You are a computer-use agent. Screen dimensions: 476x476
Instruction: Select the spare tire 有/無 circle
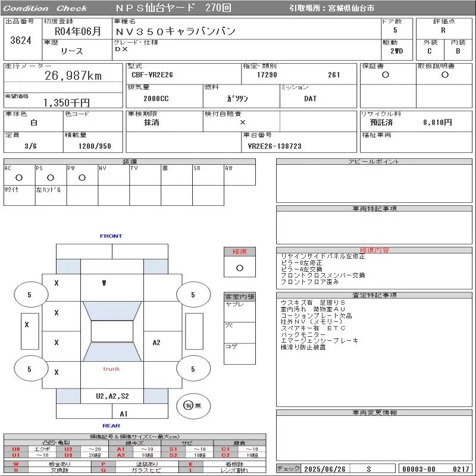(x=193, y=406)
